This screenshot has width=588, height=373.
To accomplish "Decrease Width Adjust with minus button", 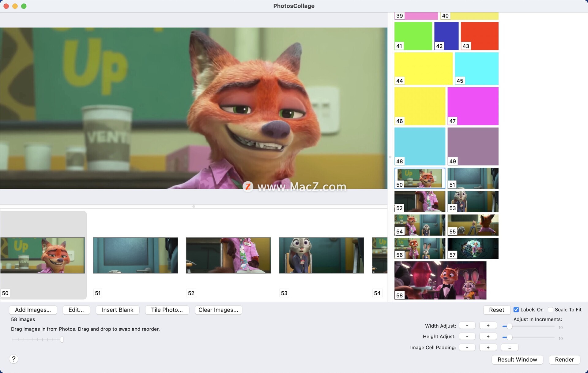I will click(x=467, y=326).
